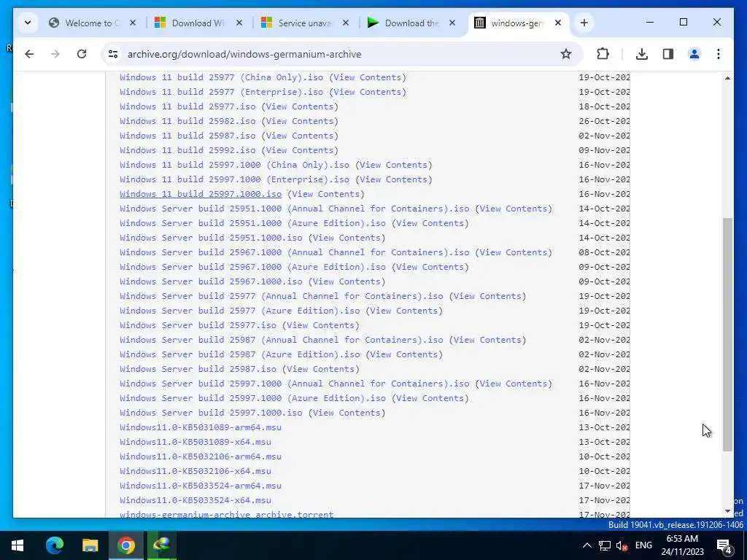
Task: Switch to the 'Service unava' tab
Action: pos(305,23)
